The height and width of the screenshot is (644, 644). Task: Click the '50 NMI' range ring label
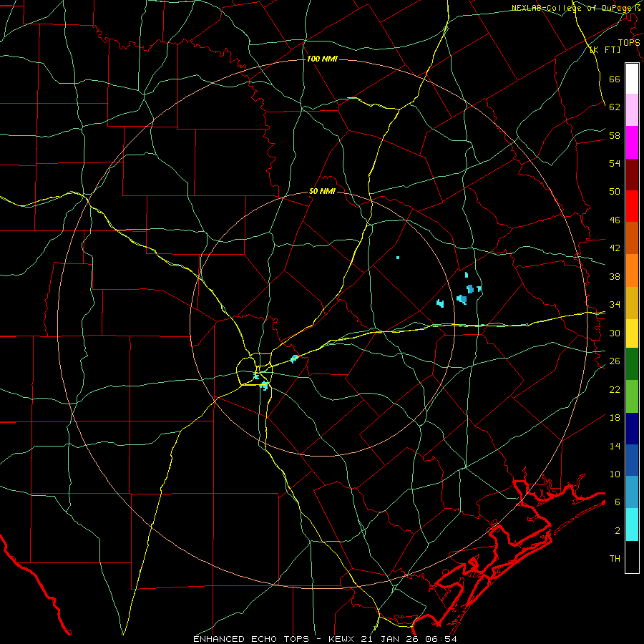(322, 191)
